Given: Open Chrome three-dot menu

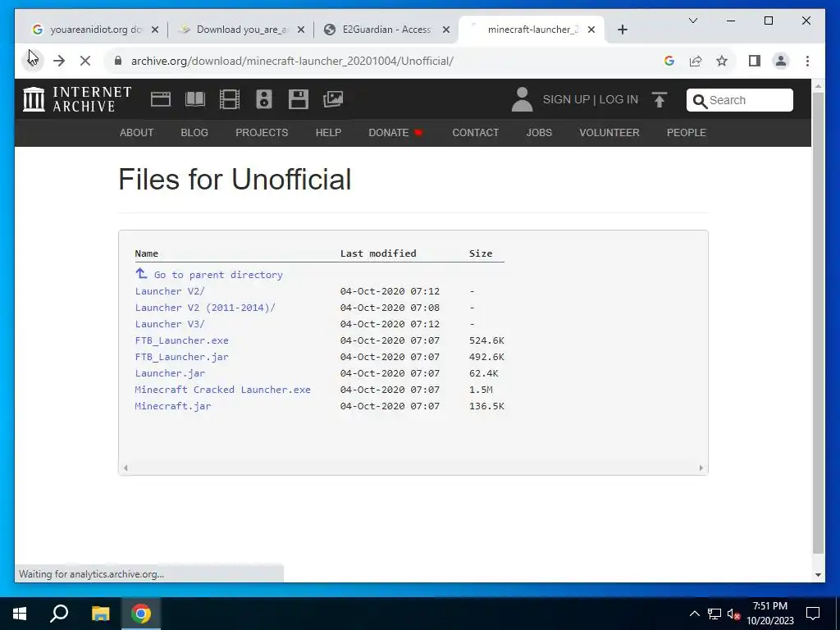Looking at the screenshot, I should point(807,61).
